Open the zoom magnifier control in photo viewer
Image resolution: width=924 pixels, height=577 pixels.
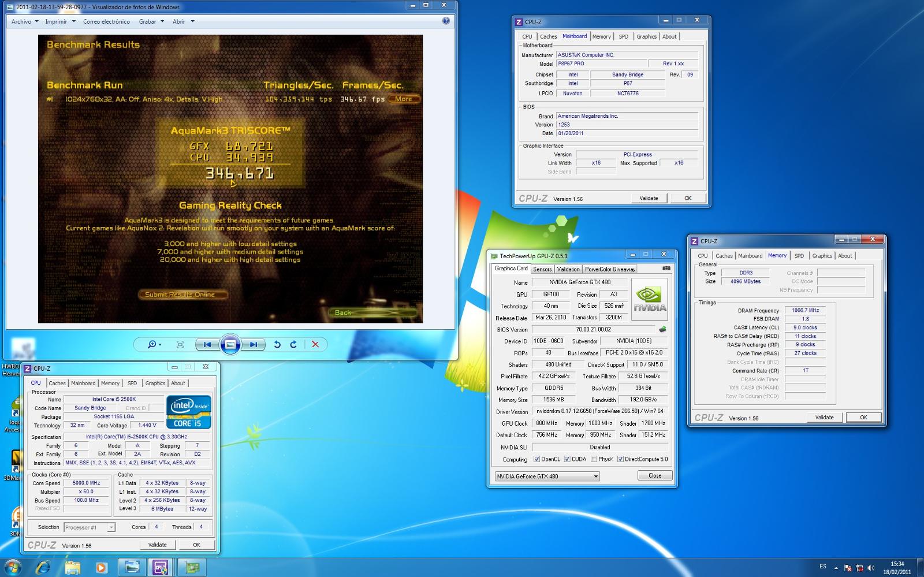point(154,344)
